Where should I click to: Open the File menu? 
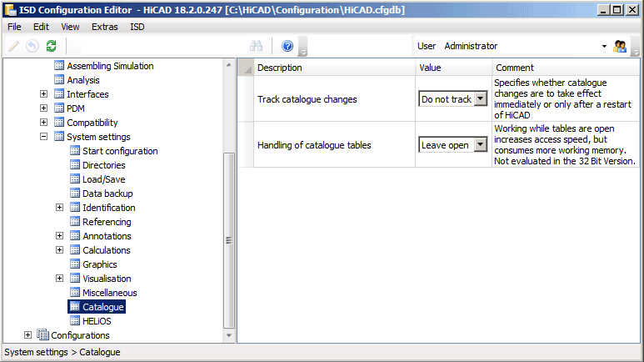[x=14, y=27]
